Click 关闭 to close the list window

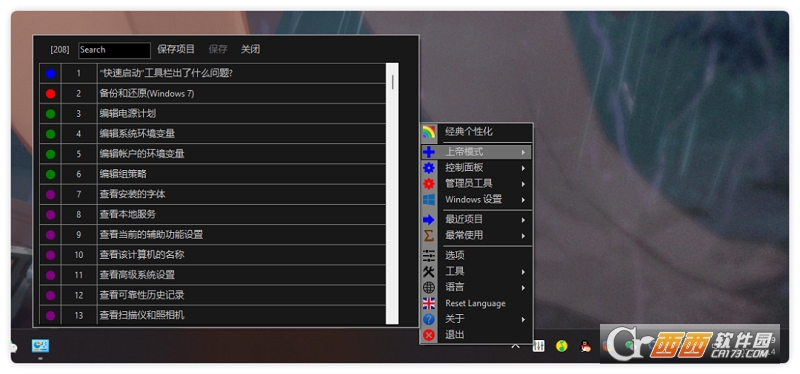click(x=250, y=49)
